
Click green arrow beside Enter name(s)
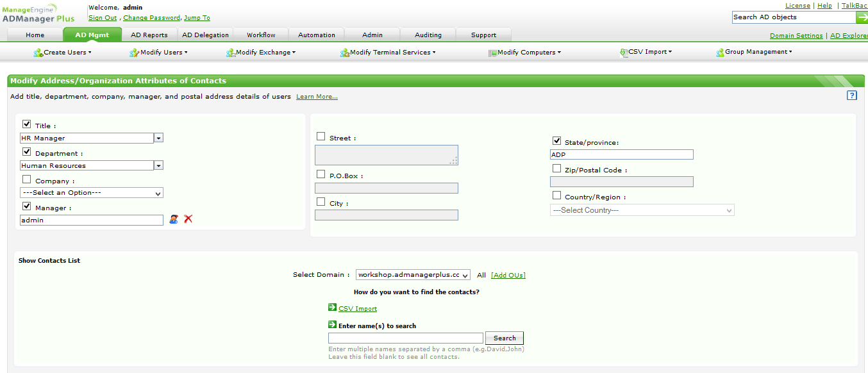pyautogui.click(x=332, y=325)
